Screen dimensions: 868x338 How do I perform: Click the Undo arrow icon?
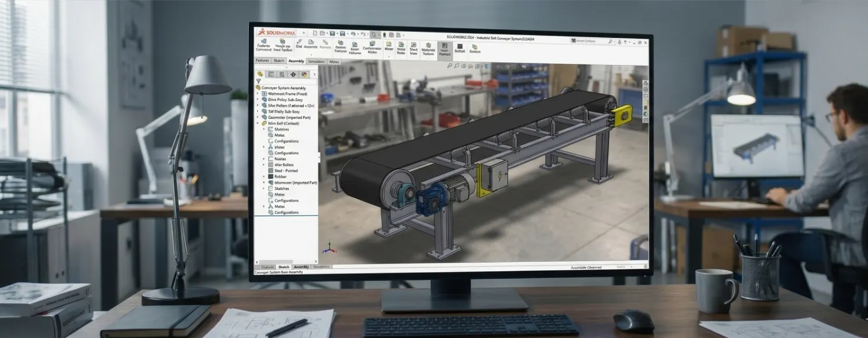coord(353,33)
